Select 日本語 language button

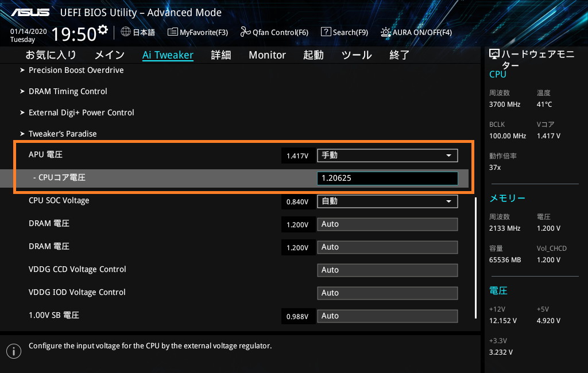point(138,32)
